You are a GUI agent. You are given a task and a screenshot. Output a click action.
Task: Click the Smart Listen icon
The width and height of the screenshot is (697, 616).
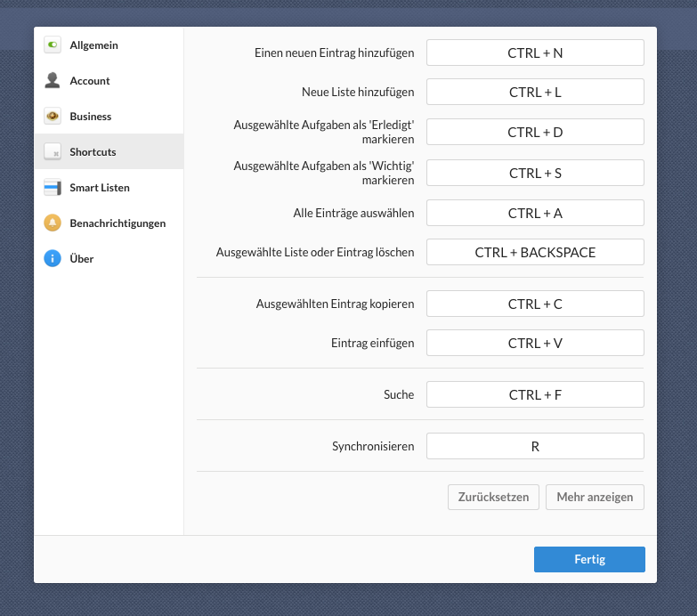(53, 187)
